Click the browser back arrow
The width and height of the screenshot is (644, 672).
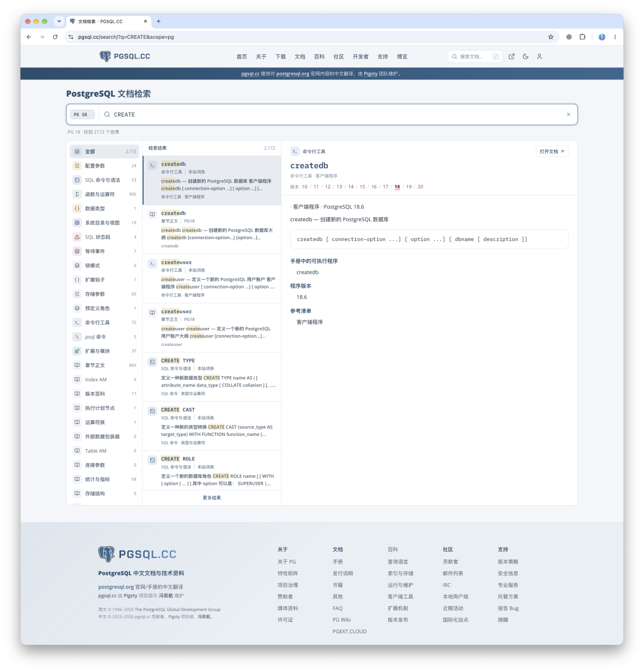click(29, 37)
